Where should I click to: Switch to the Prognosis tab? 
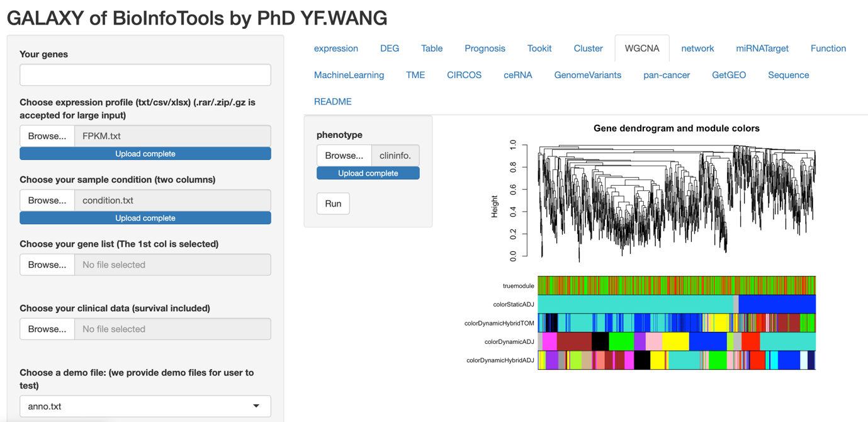485,48
